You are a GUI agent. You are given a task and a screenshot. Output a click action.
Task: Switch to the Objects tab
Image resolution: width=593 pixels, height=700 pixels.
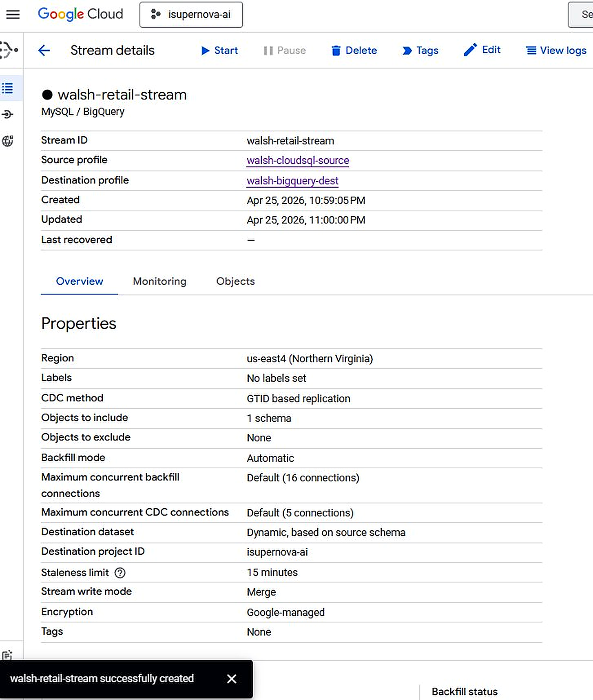click(x=235, y=281)
